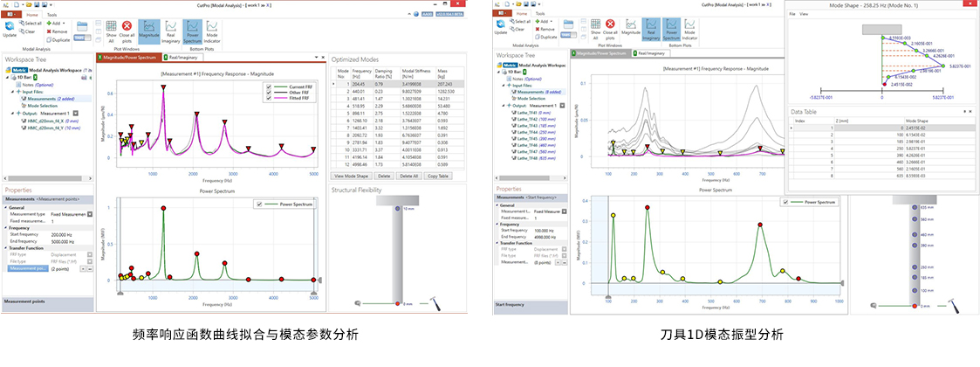Click the Update icon in left ribbon
Image resolution: width=980 pixels, height=367 pixels.
point(10,29)
